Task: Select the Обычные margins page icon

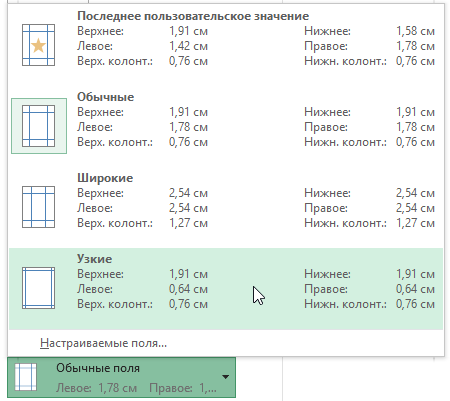Action: [x=38, y=126]
